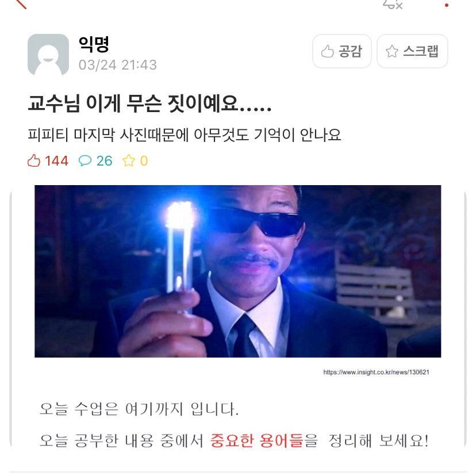Image resolution: width=476 pixels, height=476 pixels.
Task: Toggle the muted notification bell icon
Action: (x=393, y=4)
